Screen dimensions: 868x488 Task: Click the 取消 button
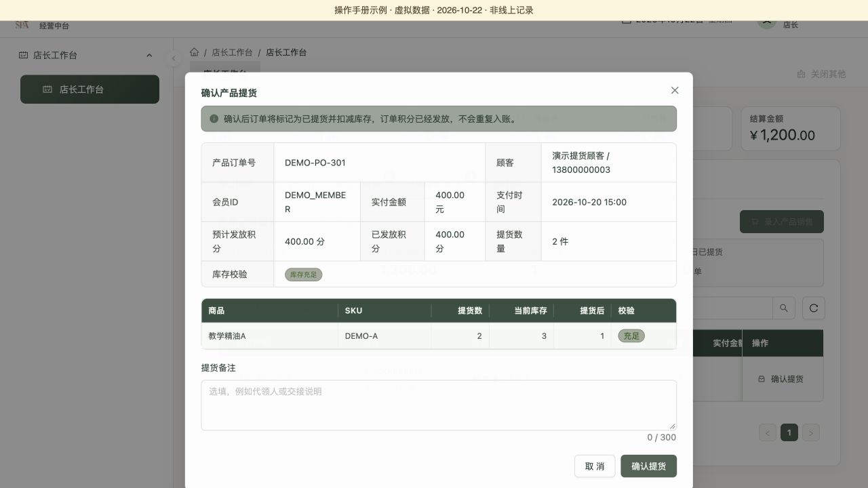[x=595, y=466]
